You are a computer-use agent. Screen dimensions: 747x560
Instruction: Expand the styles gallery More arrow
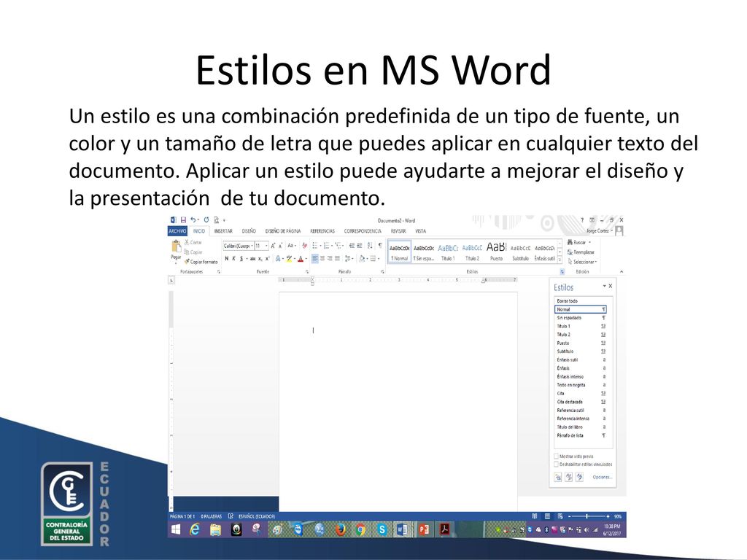point(560,260)
